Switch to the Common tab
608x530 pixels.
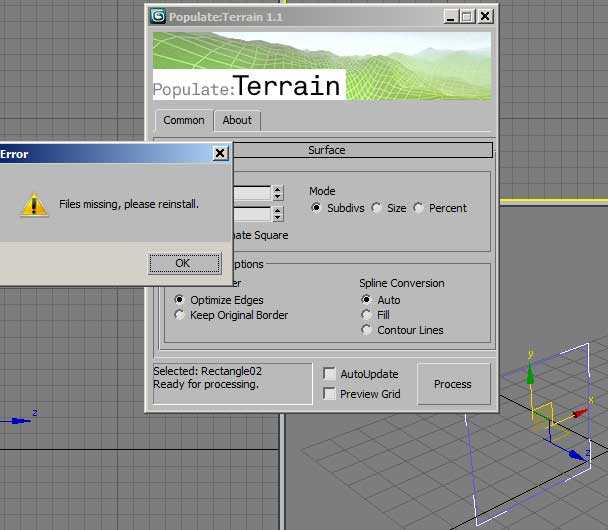(x=184, y=121)
